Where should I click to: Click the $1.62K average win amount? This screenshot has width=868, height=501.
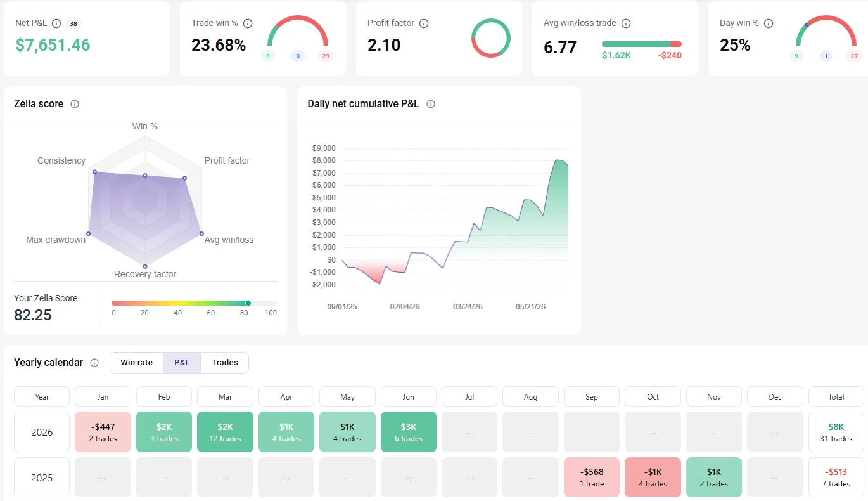(x=616, y=55)
